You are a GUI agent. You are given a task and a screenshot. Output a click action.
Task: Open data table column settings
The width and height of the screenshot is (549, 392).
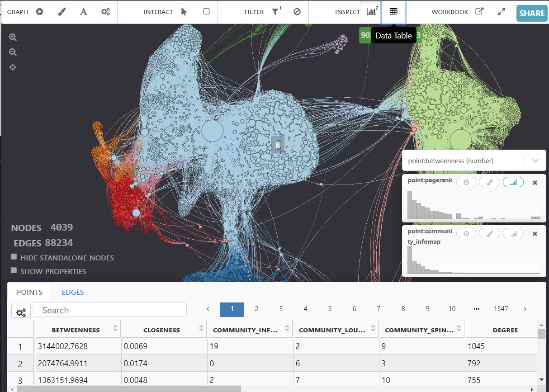click(21, 312)
